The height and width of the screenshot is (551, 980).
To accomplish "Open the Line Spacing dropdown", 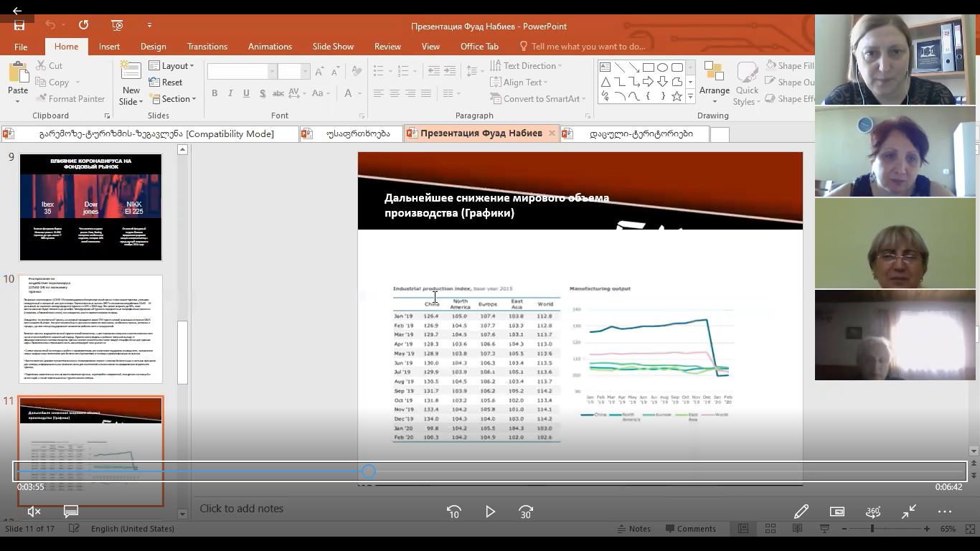I will click(x=475, y=71).
